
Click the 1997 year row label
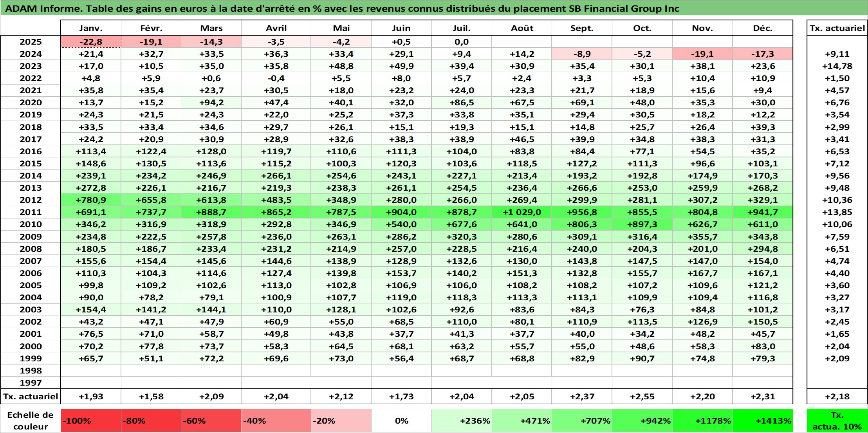tap(31, 382)
